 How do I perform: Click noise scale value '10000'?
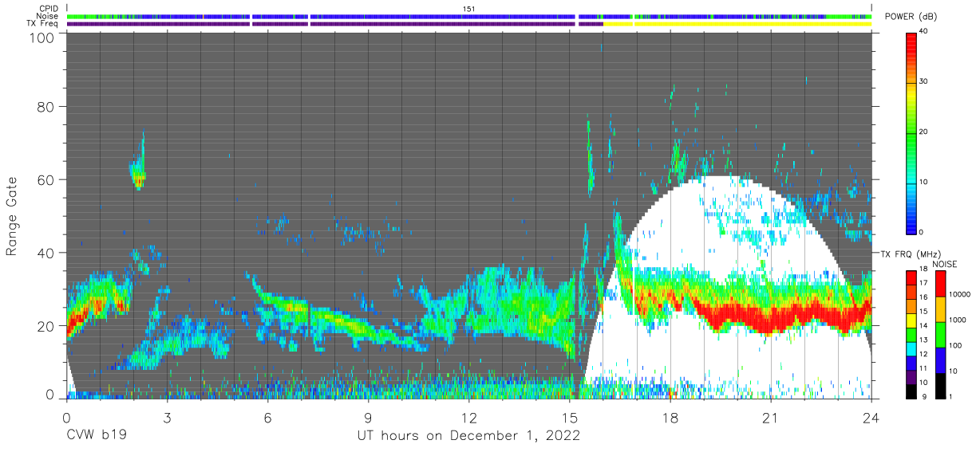958,295
